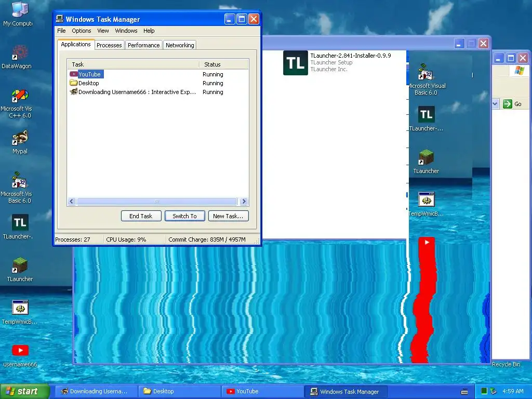Click the Task column header
Image resolution: width=532 pixels, height=399 pixels.
(x=134, y=64)
